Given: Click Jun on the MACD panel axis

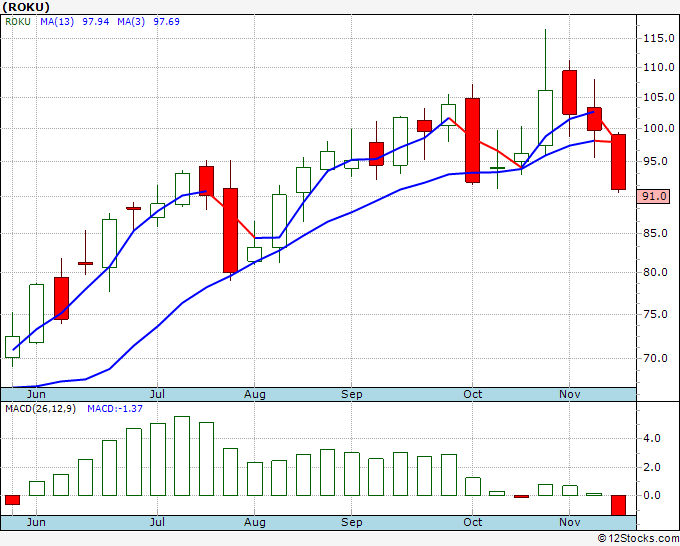Looking at the screenshot, I should click(x=36, y=522).
